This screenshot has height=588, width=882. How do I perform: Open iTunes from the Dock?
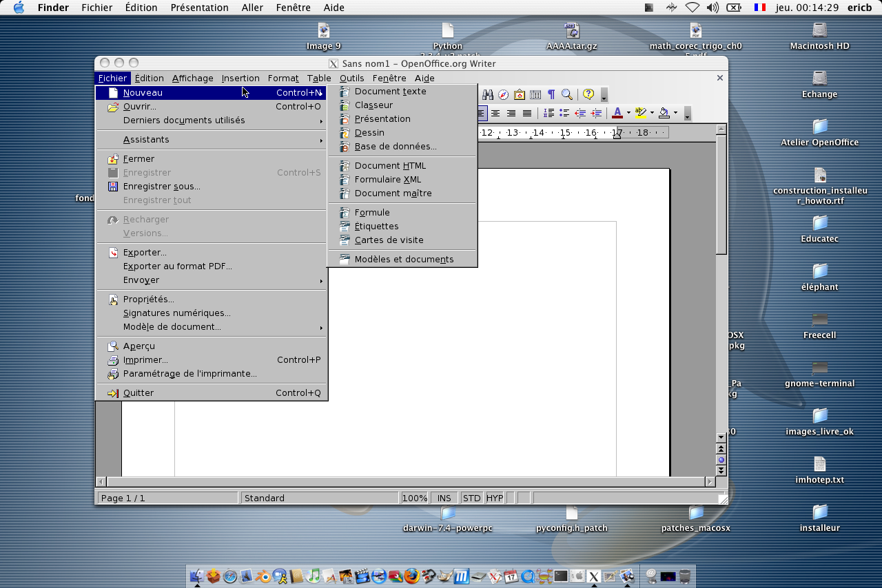click(x=313, y=576)
